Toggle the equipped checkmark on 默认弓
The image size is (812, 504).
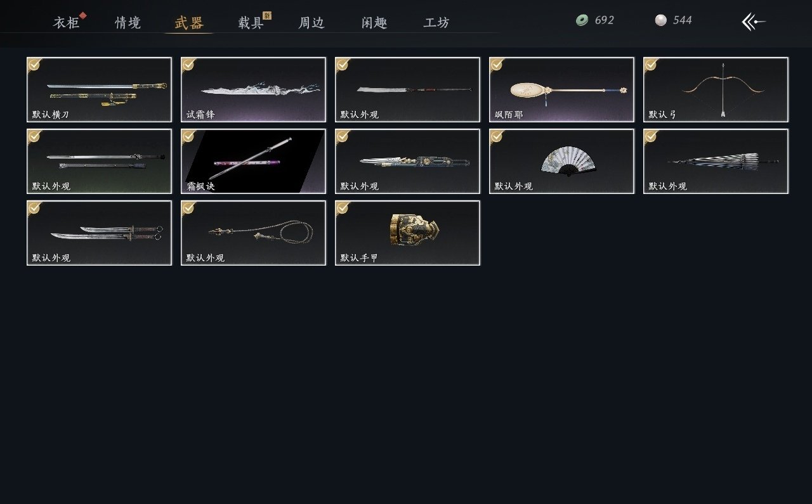click(x=651, y=64)
